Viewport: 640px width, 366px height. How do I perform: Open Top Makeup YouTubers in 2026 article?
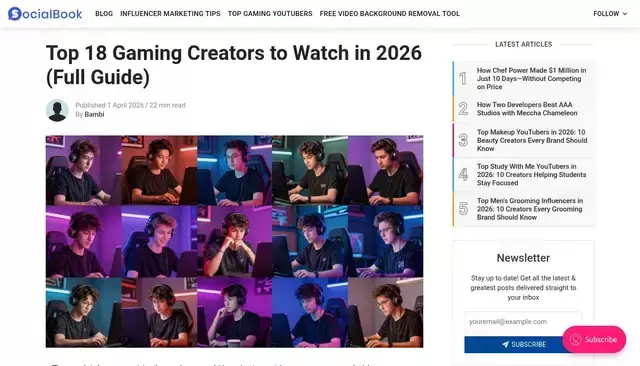click(532, 140)
